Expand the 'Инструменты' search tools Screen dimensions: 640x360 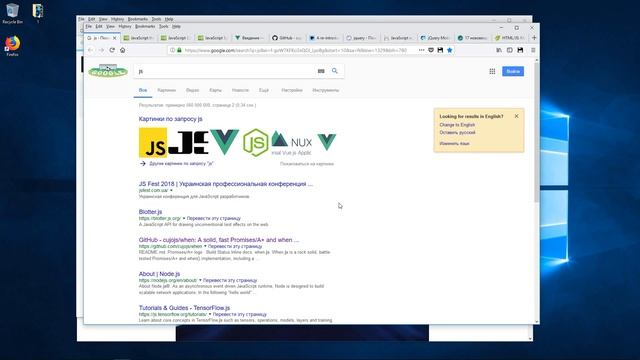326,90
